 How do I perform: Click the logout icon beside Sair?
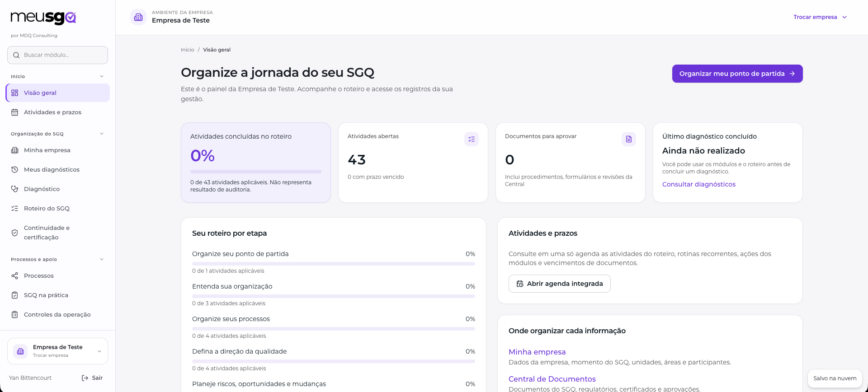point(85,378)
